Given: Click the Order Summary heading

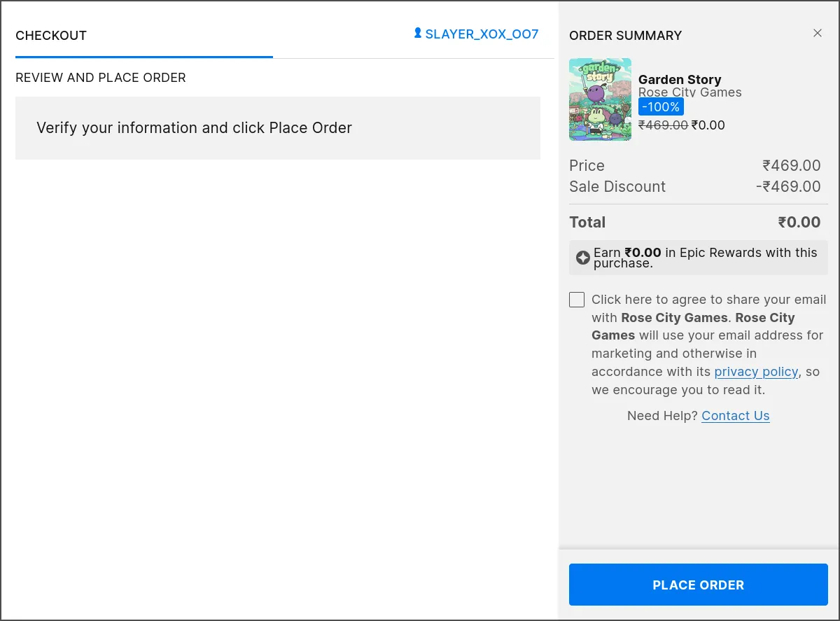Looking at the screenshot, I should coord(625,36).
